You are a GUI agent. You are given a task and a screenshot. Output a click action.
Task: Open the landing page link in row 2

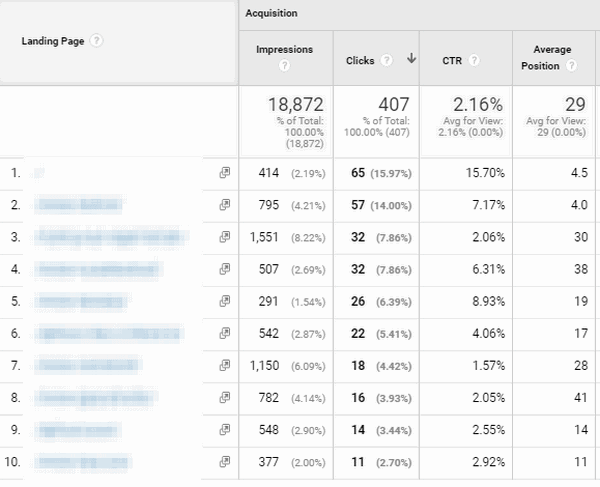(78, 205)
